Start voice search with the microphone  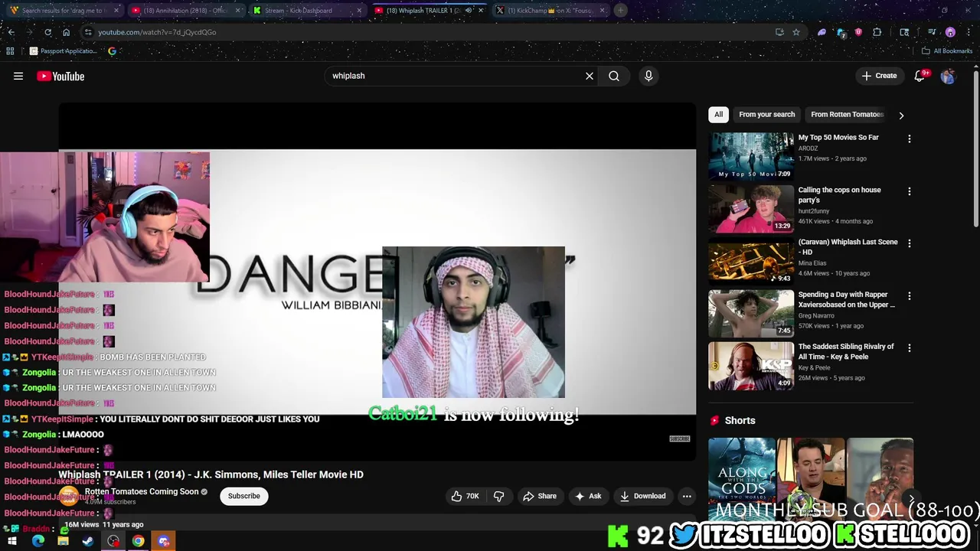point(648,76)
